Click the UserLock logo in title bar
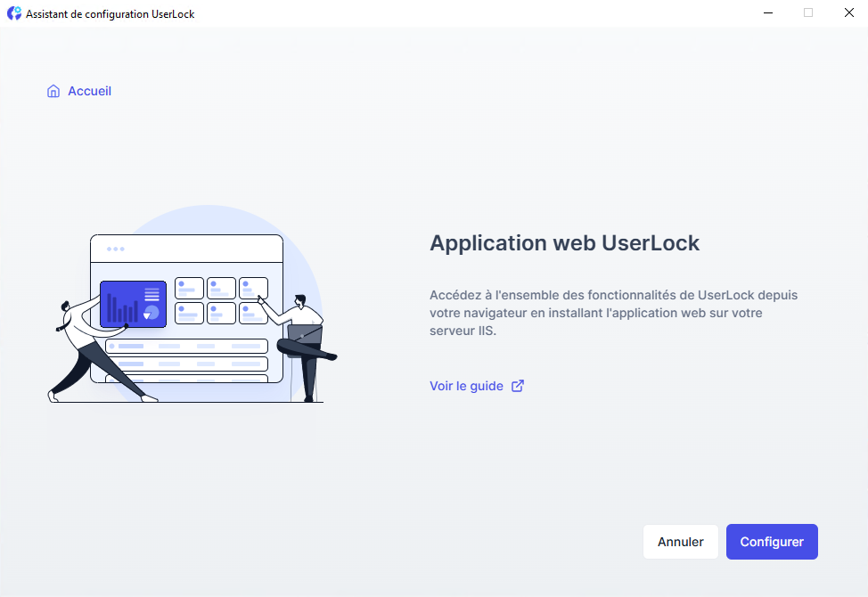The height and width of the screenshot is (597, 868). coord(14,13)
